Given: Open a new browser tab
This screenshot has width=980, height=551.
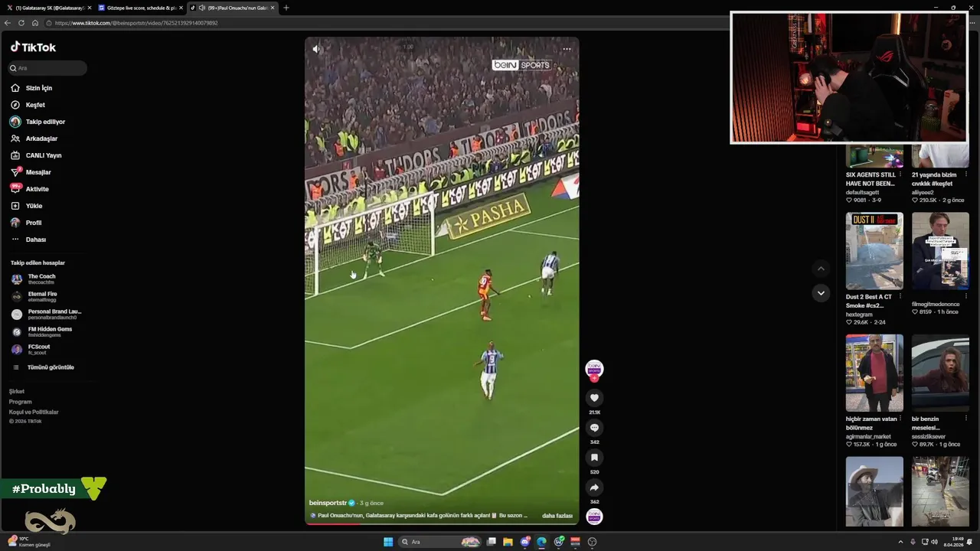Looking at the screenshot, I should 286,8.
